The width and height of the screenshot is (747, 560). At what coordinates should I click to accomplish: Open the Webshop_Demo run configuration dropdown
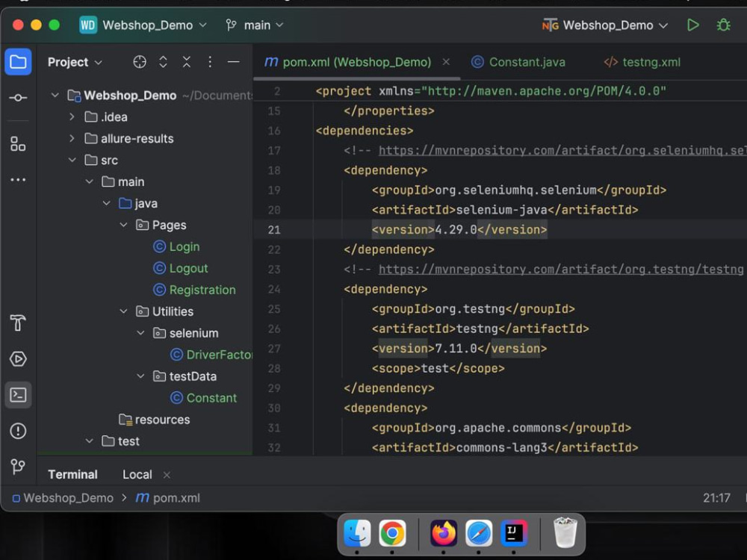pyautogui.click(x=605, y=25)
